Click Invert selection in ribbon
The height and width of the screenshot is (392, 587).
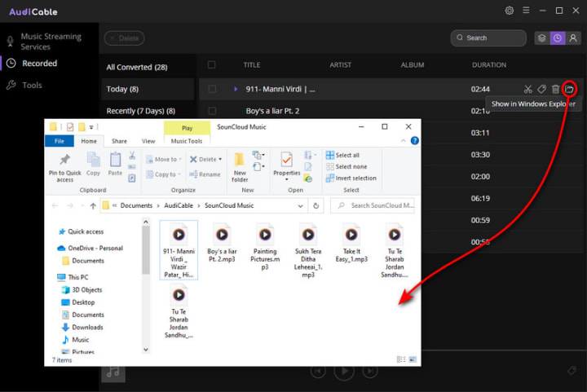coord(351,178)
